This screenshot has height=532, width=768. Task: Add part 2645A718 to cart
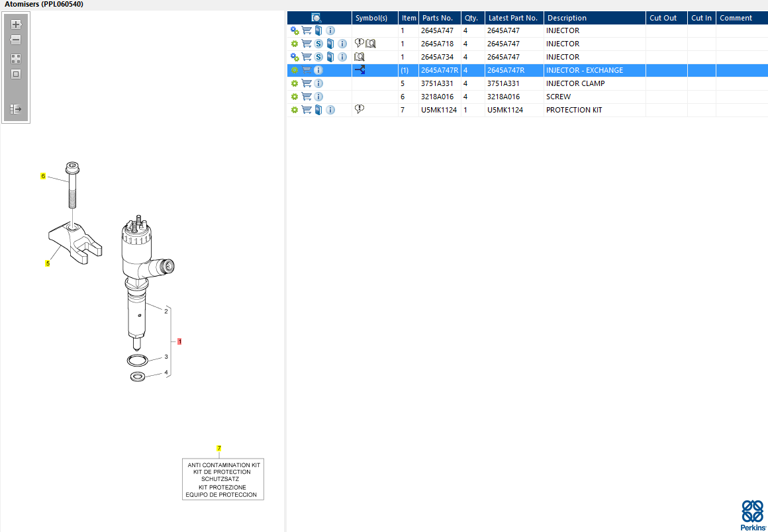coord(307,44)
